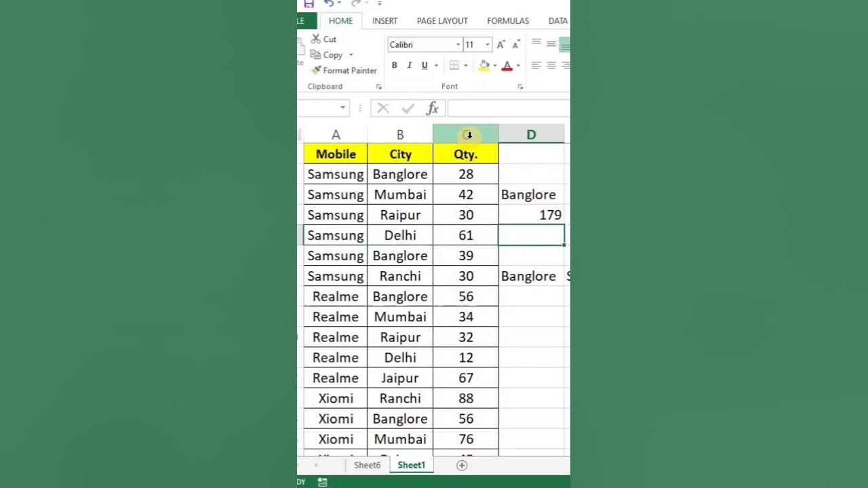868x488 pixels.
Task: Open the PAGE LAYOUT ribbon tab
Action: 442,21
